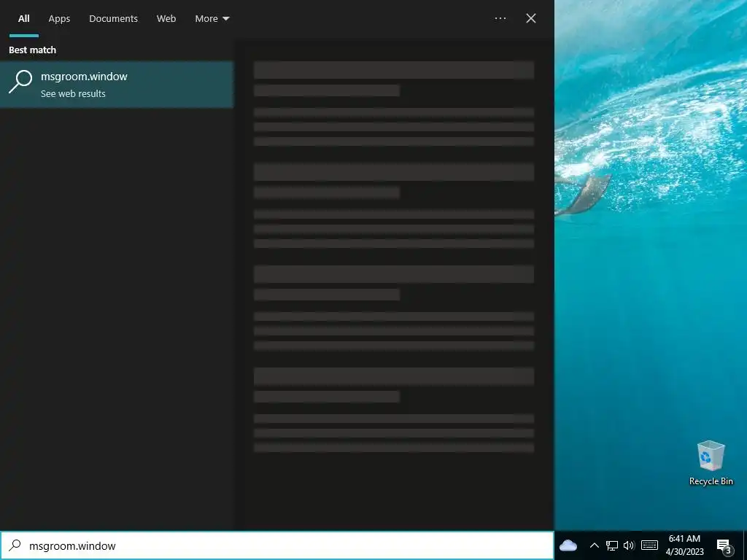747x560 pixels.
Task: Open the OneDrive cloud tray icon
Action: click(568, 545)
